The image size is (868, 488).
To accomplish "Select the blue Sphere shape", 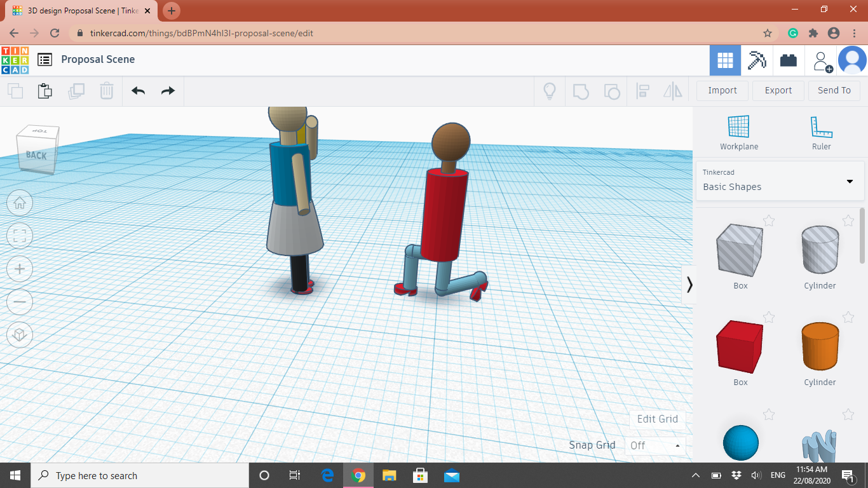I will [x=741, y=443].
